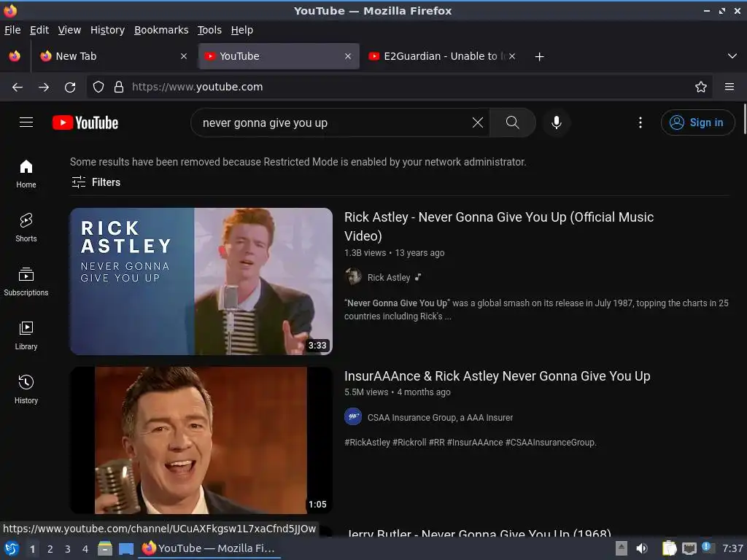Click the YouTube logo

85,122
